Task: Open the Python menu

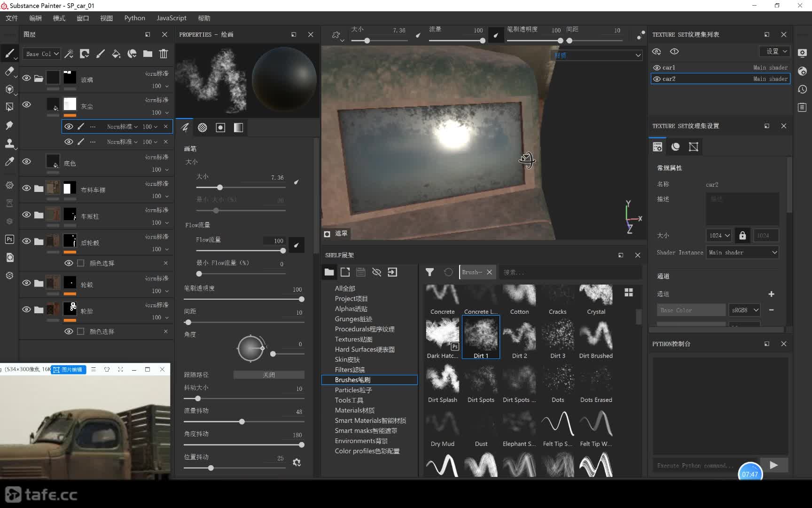Action: tap(134, 18)
